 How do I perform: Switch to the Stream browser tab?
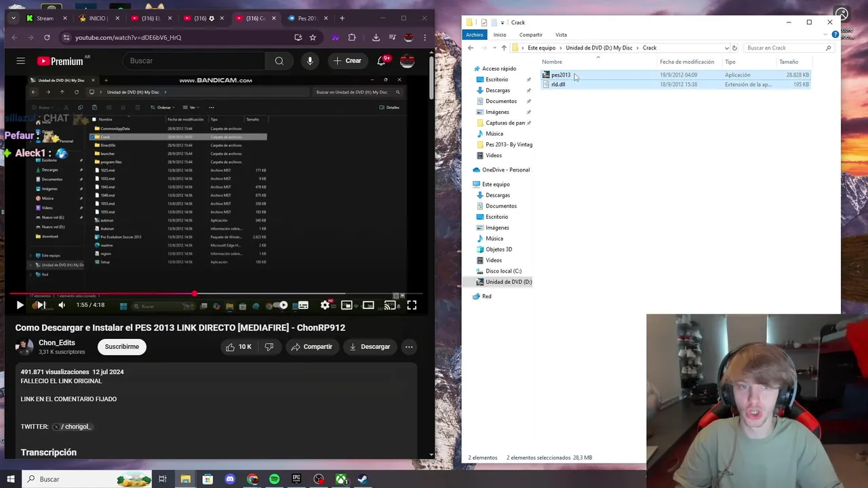click(47, 18)
